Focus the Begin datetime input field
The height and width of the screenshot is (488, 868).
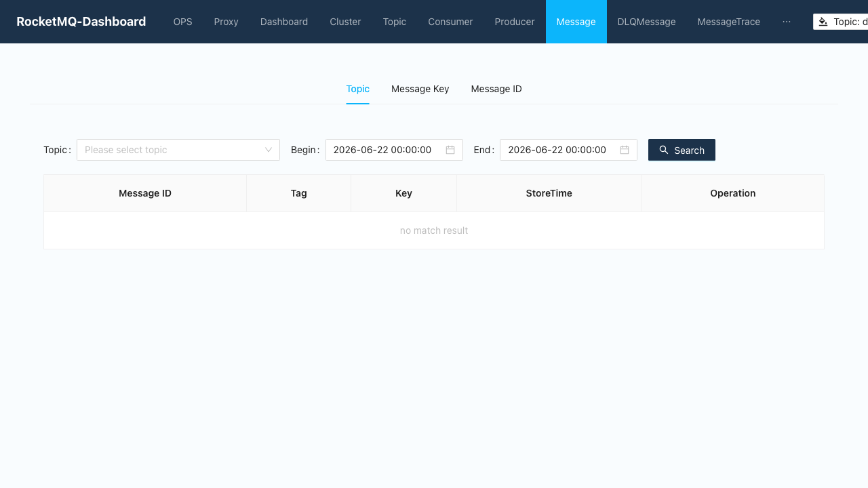(394, 150)
